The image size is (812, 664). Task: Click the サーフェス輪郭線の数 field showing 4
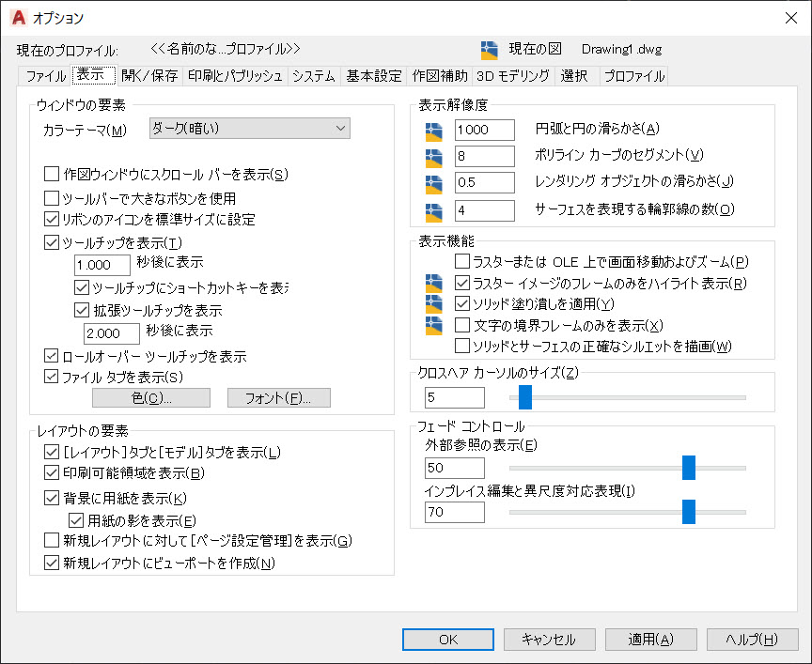[485, 210]
